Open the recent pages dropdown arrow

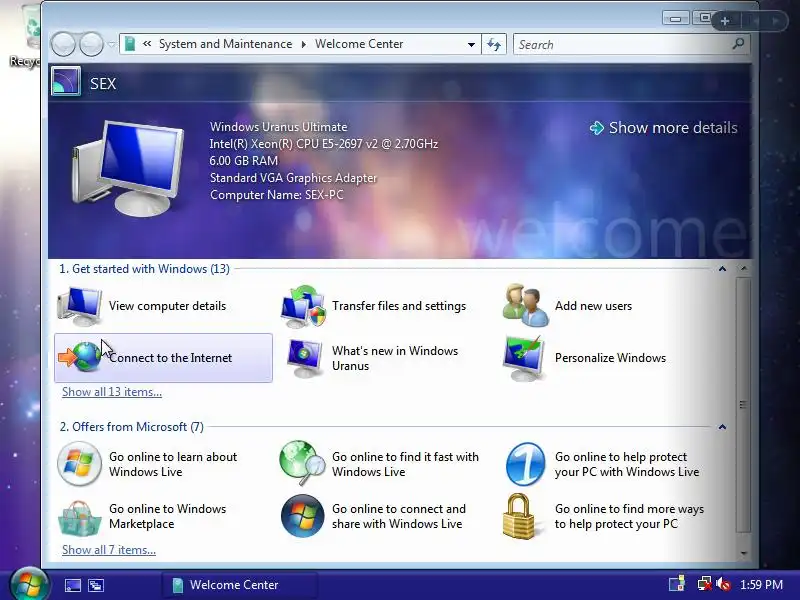pos(111,44)
